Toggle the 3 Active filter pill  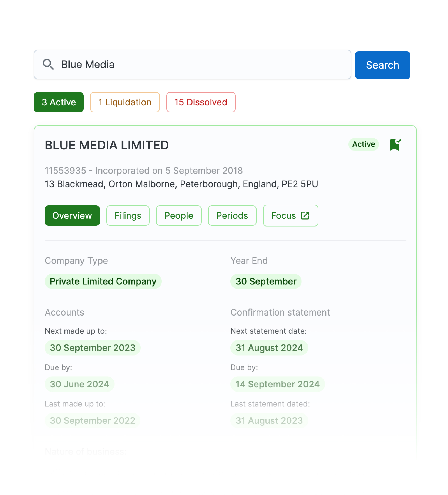pyautogui.click(x=59, y=102)
